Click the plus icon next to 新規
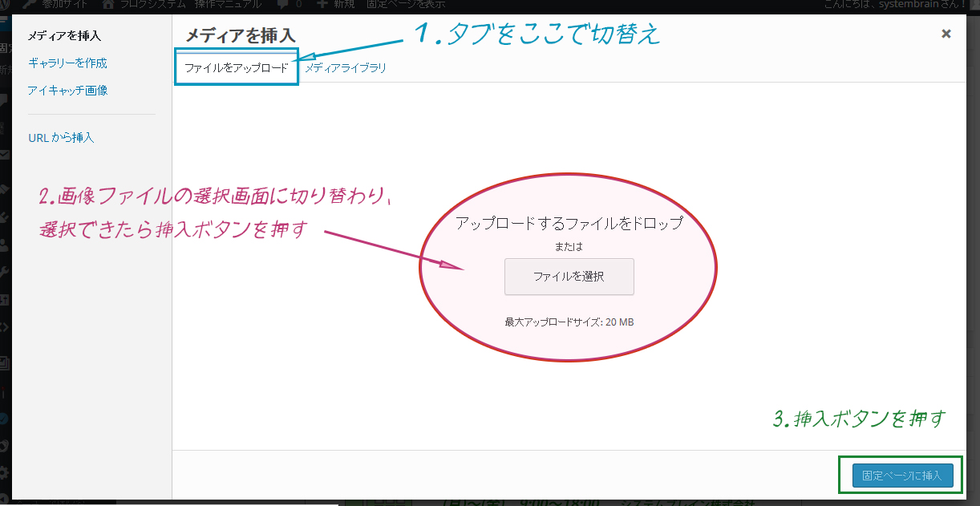This screenshot has width=980, height=506. pos(322,4)
